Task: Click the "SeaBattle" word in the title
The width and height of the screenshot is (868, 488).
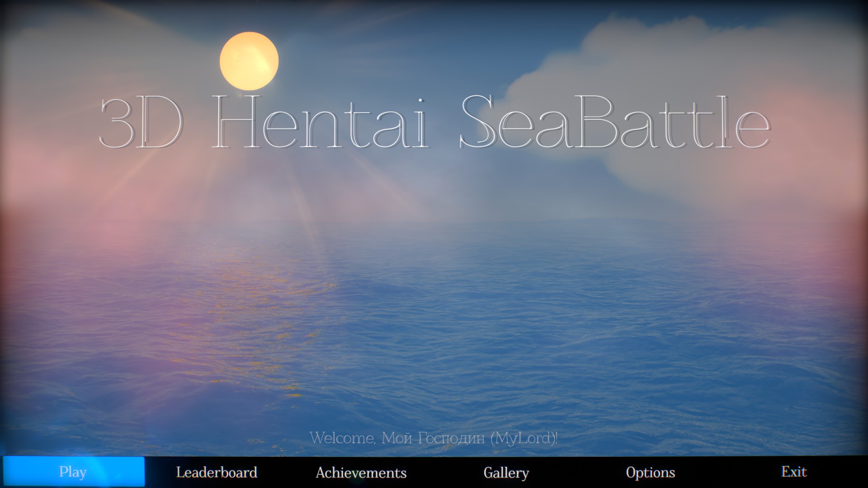Action: pos(615,122)
